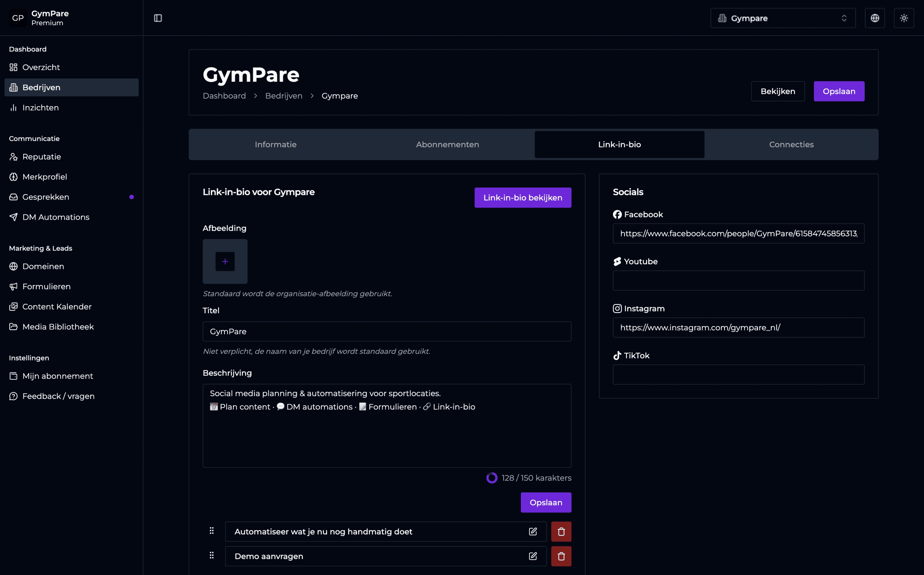Open Formulieren page
Viewport: 924px width, 575px height.
pos(71,286)
